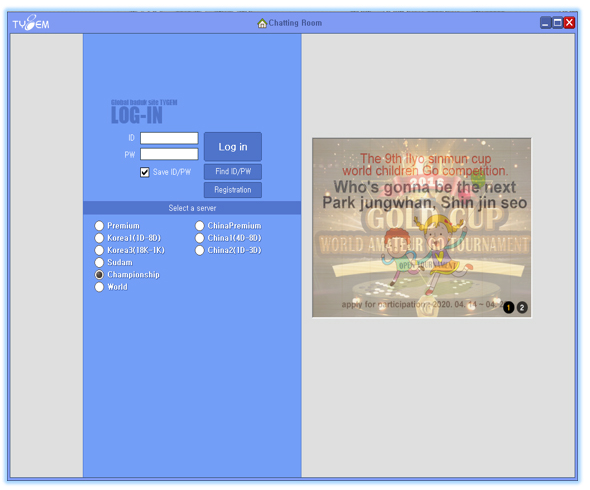Select the China2(1D-3D) server

point(200,250)
